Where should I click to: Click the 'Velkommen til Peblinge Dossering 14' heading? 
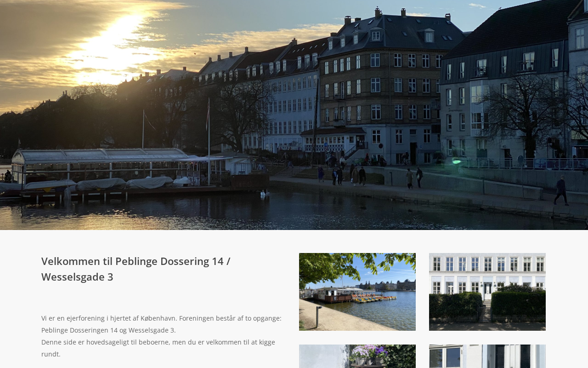tap(136, 261)
